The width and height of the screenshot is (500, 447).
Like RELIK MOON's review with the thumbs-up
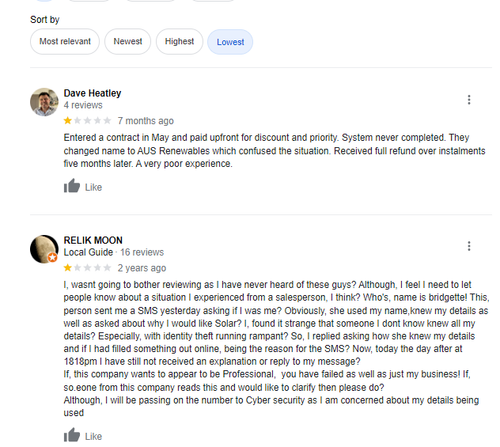click(72, 435)
